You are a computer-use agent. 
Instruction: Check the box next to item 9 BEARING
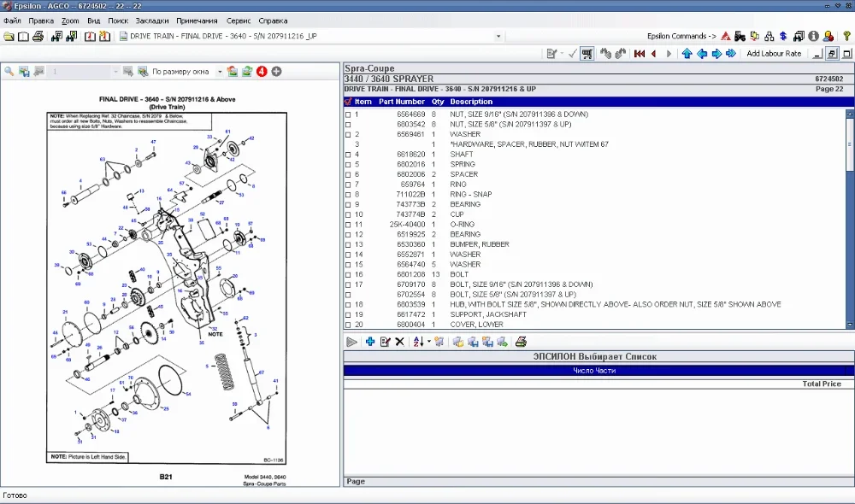[348, 205]
